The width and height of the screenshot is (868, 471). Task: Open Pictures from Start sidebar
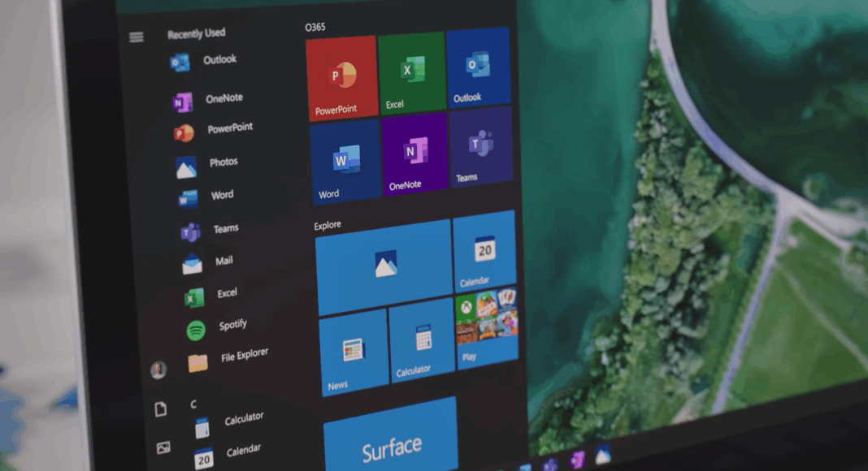tap(163, 447)
